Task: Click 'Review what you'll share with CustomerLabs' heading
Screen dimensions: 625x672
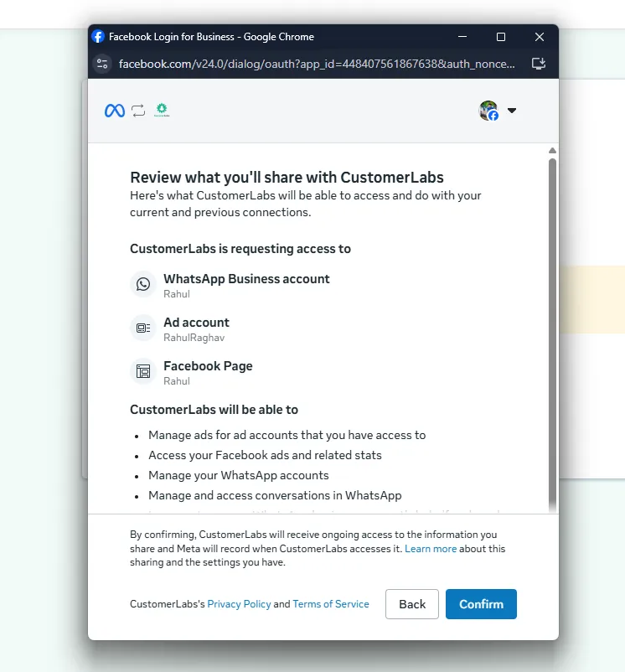Action: [287, 178]
